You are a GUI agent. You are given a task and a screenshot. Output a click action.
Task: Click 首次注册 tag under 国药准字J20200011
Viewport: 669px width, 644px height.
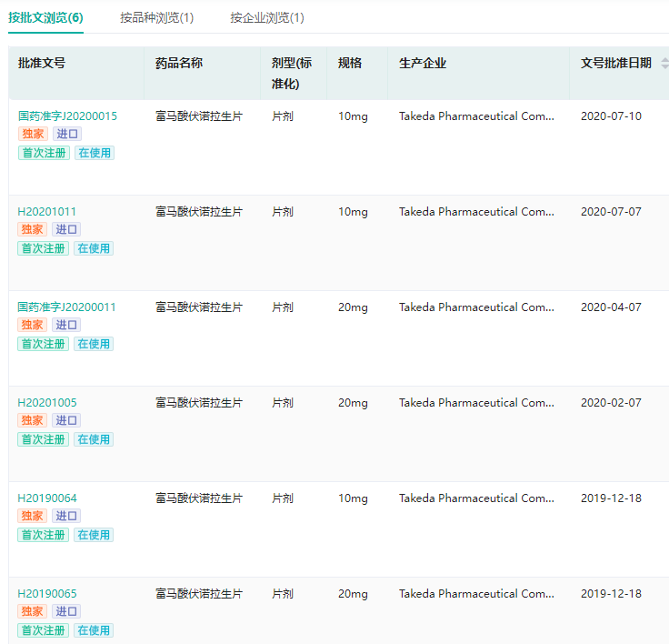coord(43,344)
